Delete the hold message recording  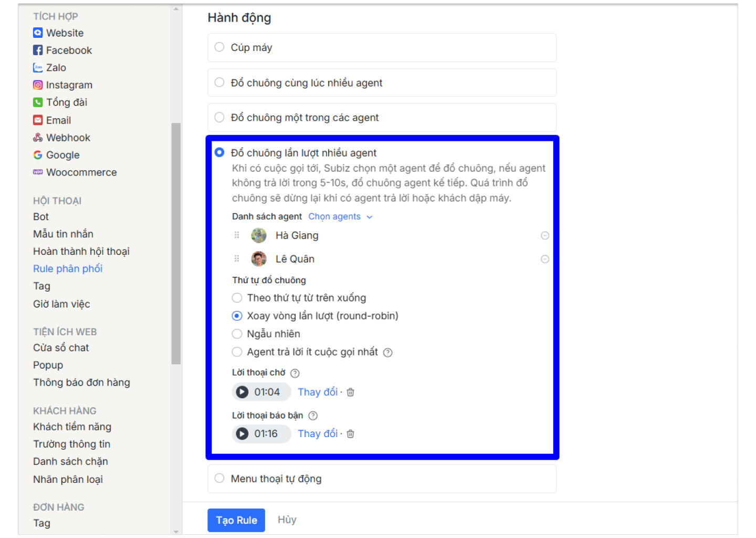[351, 392]
